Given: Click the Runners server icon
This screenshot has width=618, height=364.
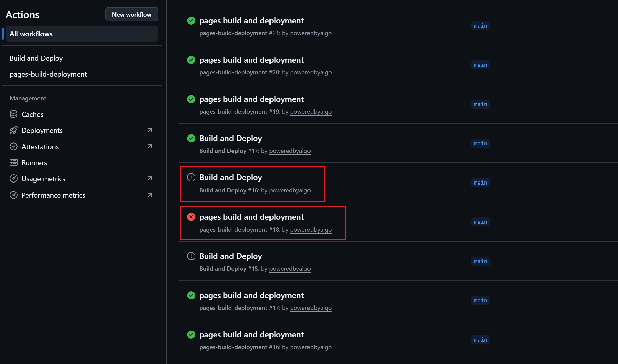Looking at the screenshot, I should click(x=14, y=163).
